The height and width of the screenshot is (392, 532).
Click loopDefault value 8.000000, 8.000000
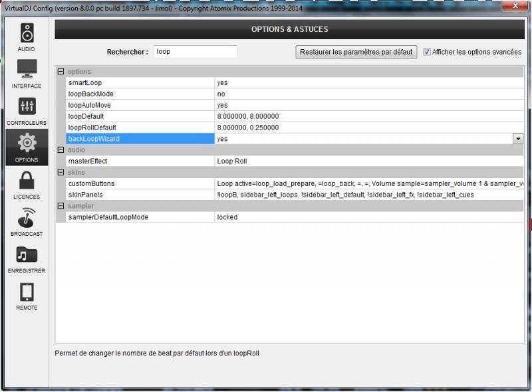tap(248, 116)
